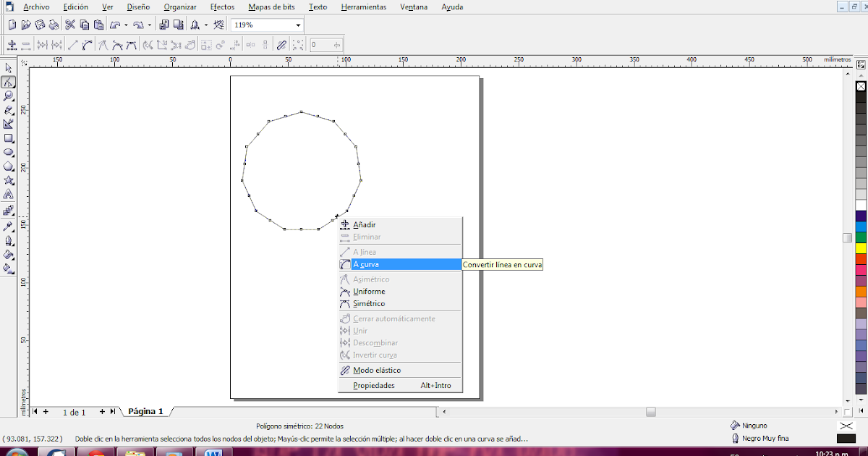Select the Rectangle tool

click(x=9, y=138)
